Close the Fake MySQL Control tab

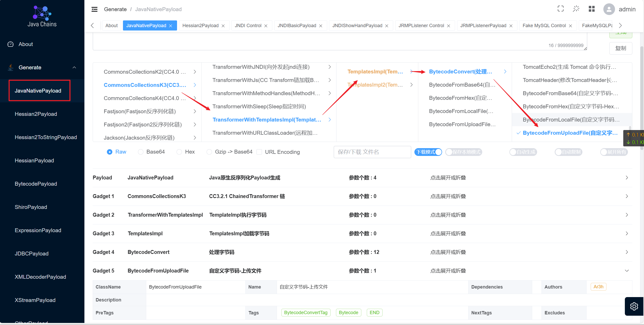[x=570, y=26]
